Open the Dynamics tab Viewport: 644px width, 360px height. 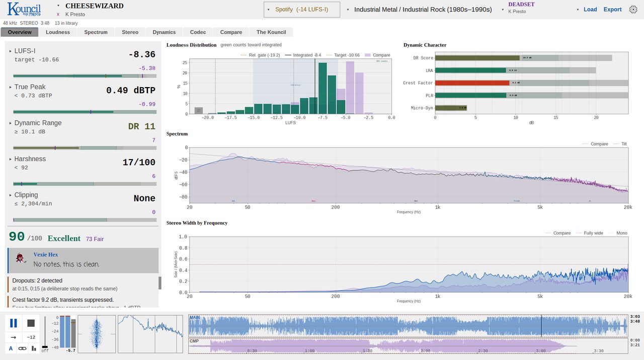pos(164,32)
